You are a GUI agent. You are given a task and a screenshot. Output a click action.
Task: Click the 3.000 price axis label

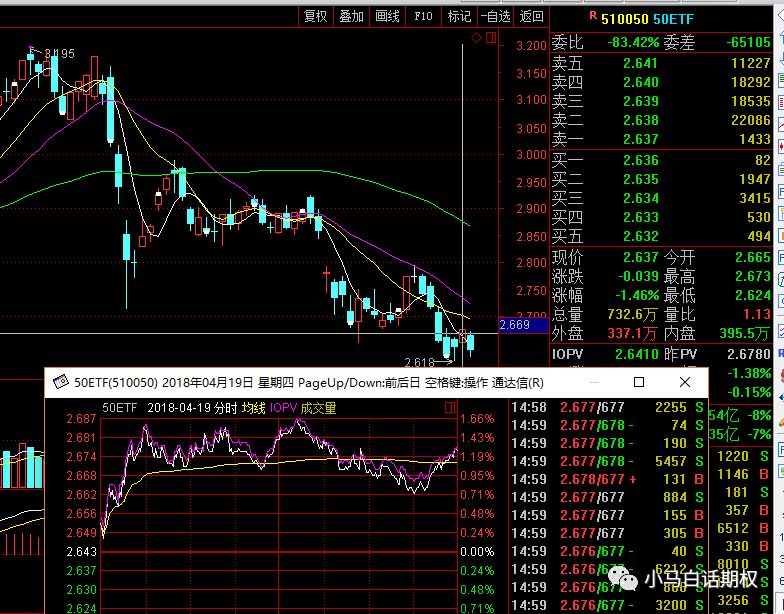point(532,154)
